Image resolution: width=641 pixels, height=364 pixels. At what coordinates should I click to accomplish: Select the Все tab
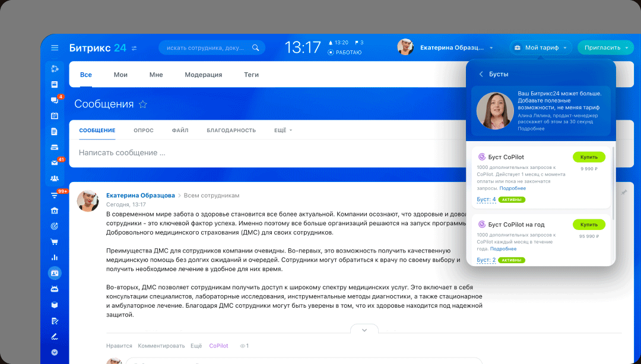click(x=86, y=75)
